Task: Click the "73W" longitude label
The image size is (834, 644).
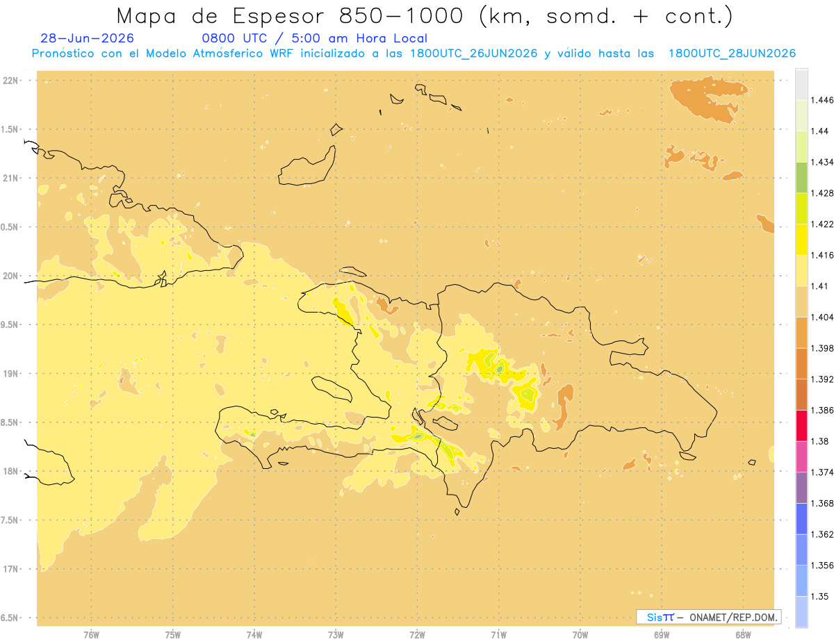Action: (x=336, y=634)
